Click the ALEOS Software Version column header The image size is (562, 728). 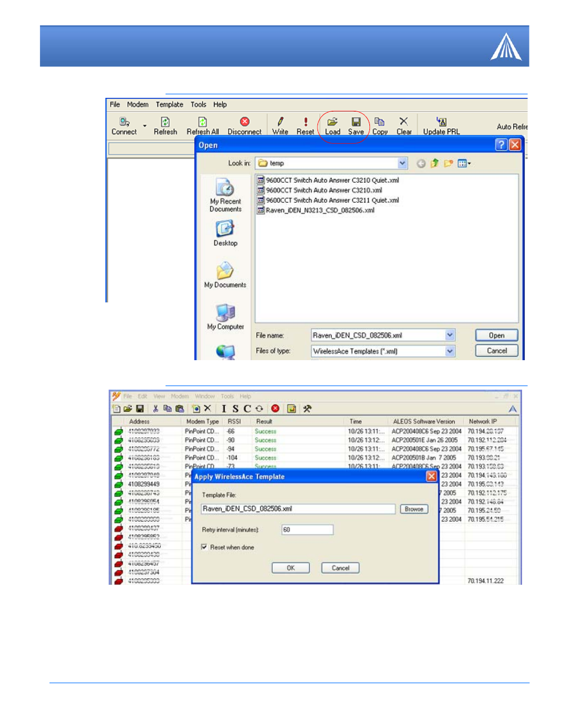pyautogui.click(x=427, y=421)
